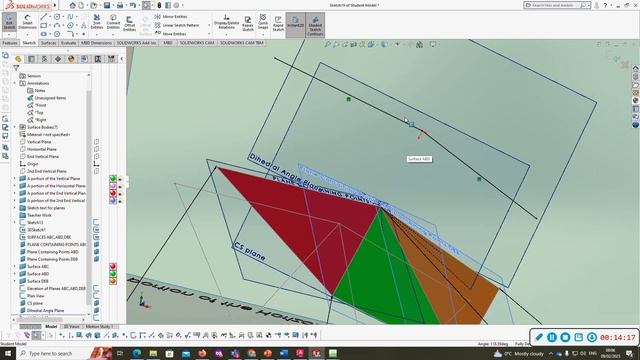Toggle Shaded Sketch Contours
This screenshot has height=360, width=640.
[x=315, y=25]
